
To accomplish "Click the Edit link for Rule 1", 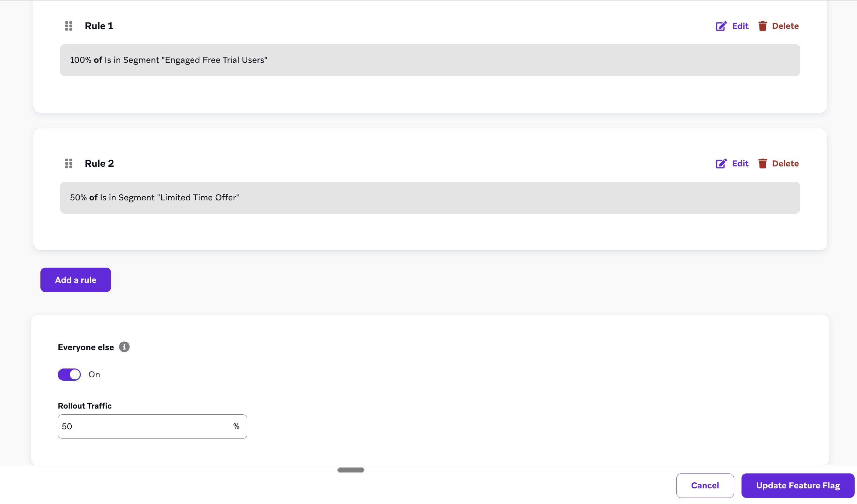I will point(740,26).
